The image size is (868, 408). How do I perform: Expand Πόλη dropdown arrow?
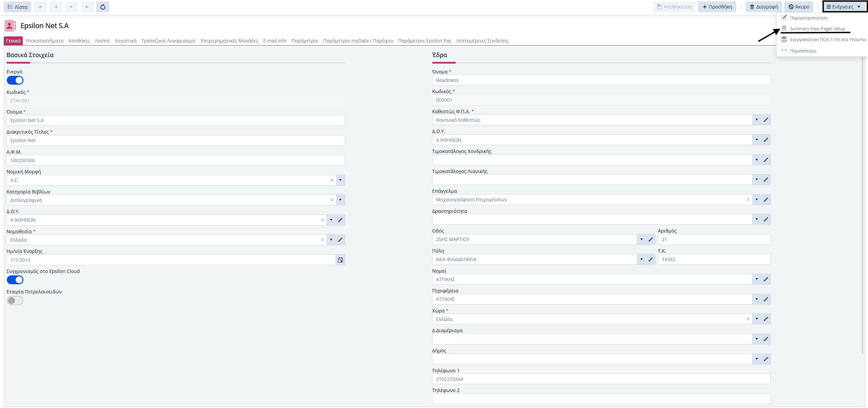[641, 259]
